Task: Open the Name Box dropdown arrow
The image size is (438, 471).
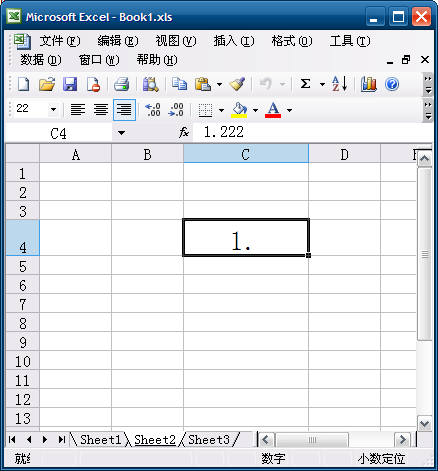Action: [121, 133]
